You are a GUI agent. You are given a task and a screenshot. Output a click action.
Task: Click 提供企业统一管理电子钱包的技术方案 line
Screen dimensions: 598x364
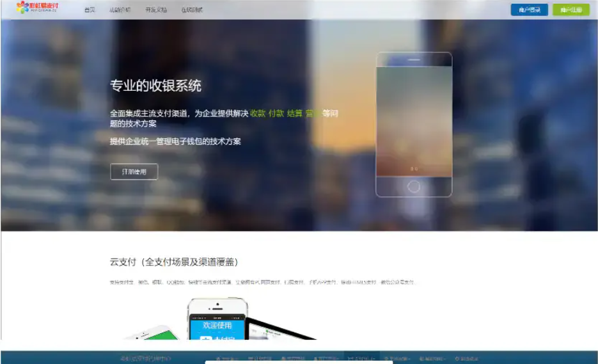[x=175, y=141]
